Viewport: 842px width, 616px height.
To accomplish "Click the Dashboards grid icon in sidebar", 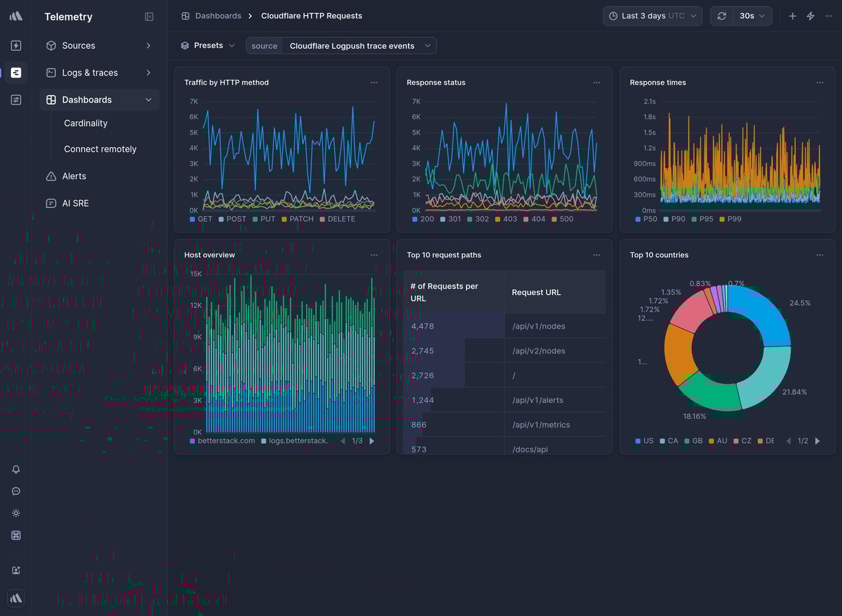I will 51,100.
